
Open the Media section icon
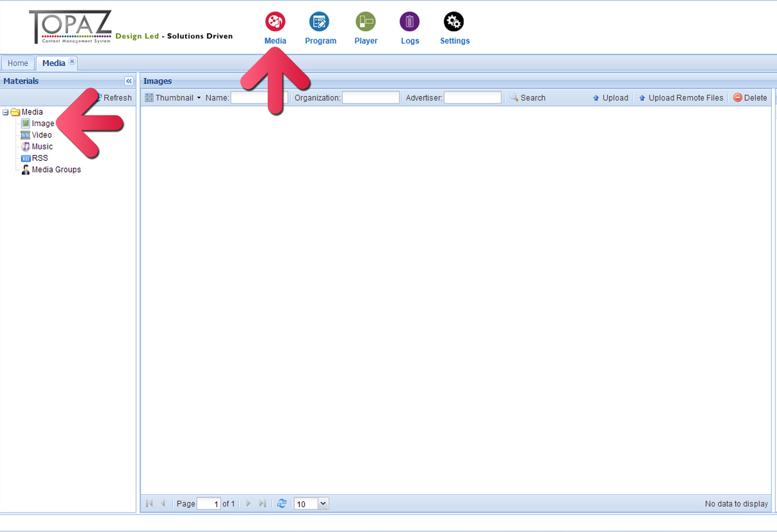pyautogui.click(x=275, y=22)
